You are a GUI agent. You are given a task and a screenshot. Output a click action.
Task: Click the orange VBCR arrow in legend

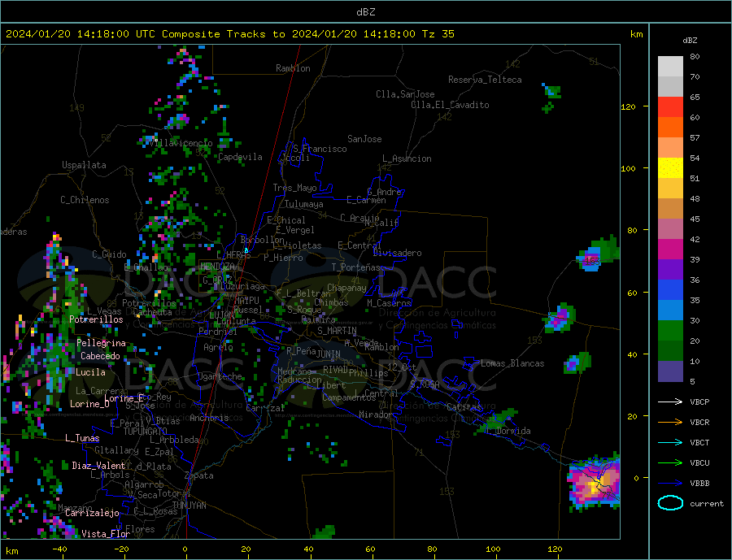pyautogui.click(x=671, y=422)
